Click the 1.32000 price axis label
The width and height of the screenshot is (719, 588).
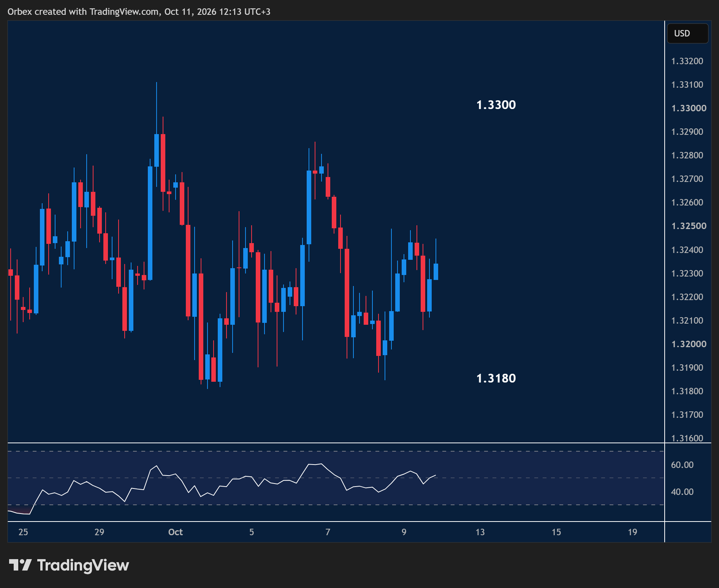689,344
